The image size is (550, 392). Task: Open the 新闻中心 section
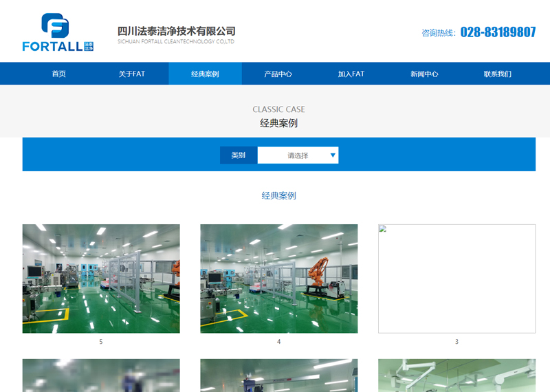click(x=424, y=74)
